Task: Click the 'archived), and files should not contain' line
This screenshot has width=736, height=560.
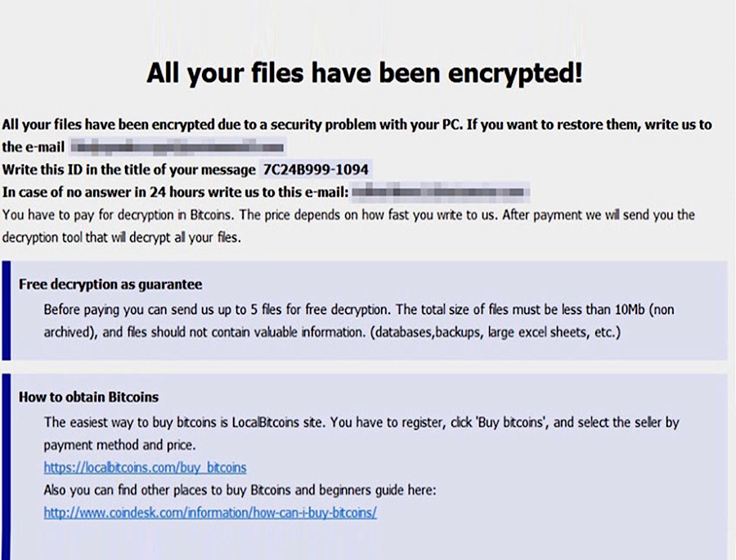Action: point(332,333)
